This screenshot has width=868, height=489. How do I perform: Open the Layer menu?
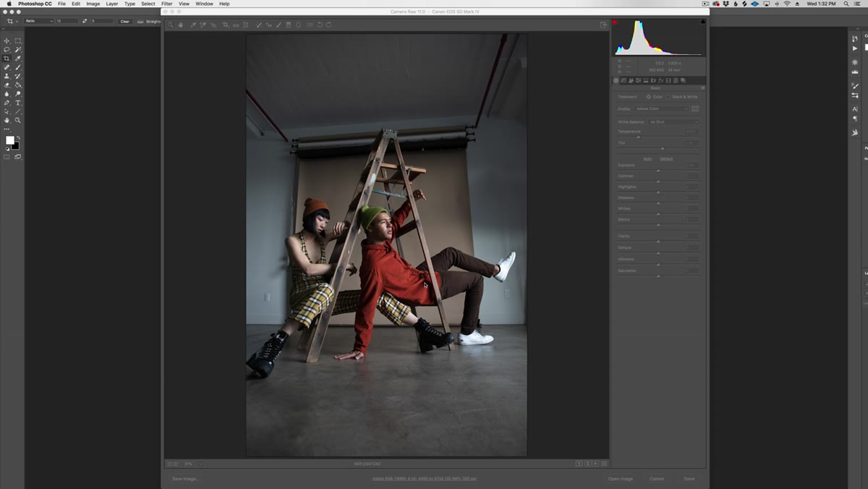[112, 4]
